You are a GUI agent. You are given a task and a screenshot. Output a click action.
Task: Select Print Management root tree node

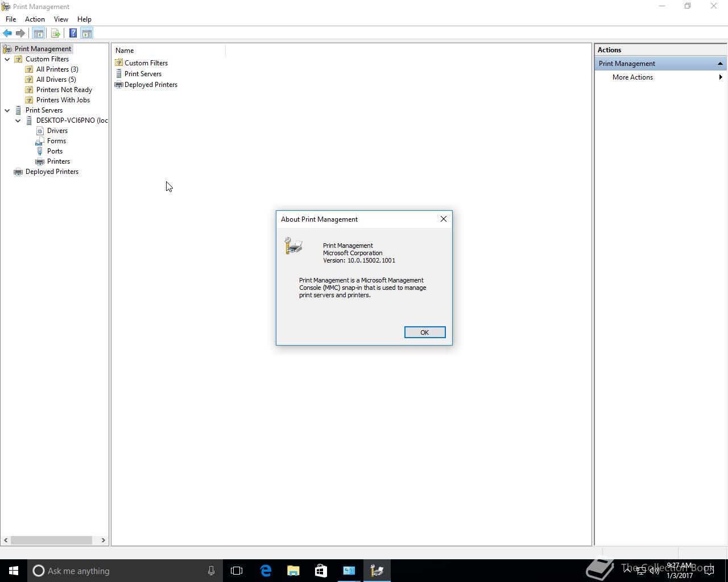43,49
